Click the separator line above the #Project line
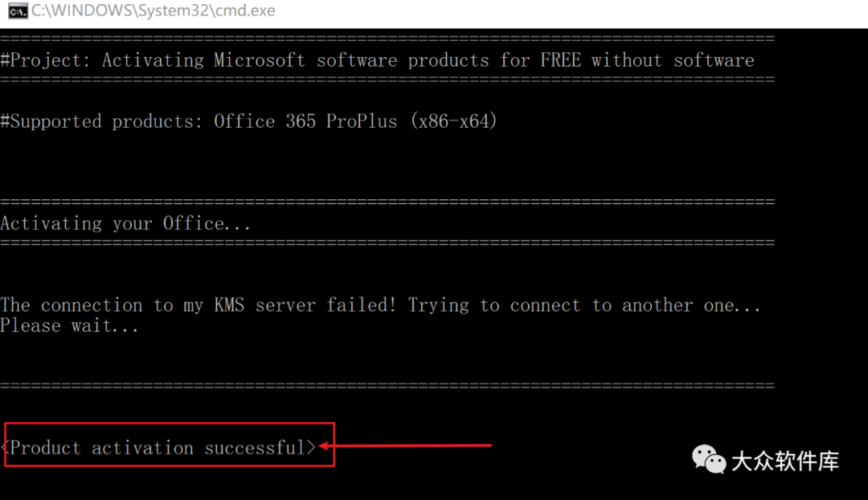Viewport: 868px width, 500px height. pos(387,39)
